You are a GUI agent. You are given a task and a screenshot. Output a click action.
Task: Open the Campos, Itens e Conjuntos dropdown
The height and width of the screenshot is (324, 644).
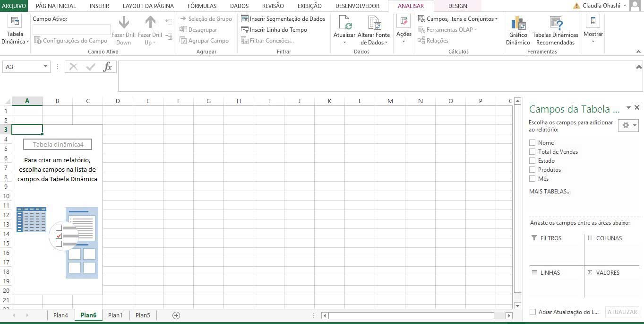click(457, 19)
